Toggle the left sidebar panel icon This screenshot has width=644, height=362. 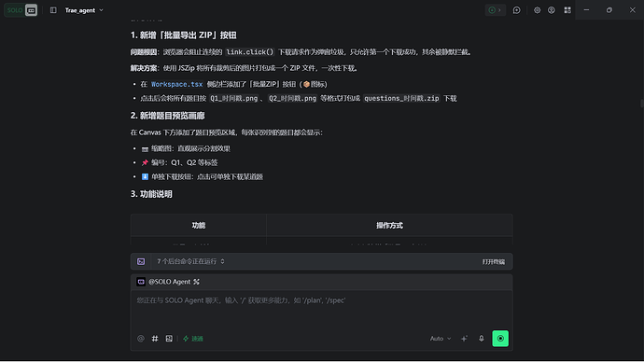tap(53, 10)
